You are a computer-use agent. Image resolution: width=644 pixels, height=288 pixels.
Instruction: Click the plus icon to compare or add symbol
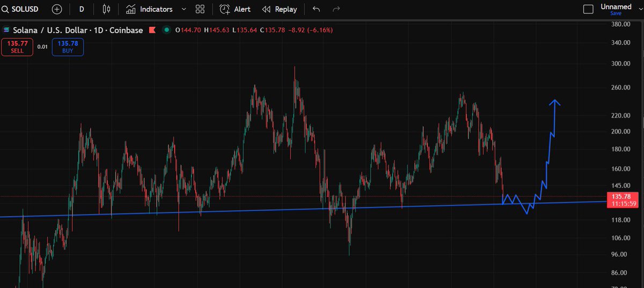tap(57, 9)
